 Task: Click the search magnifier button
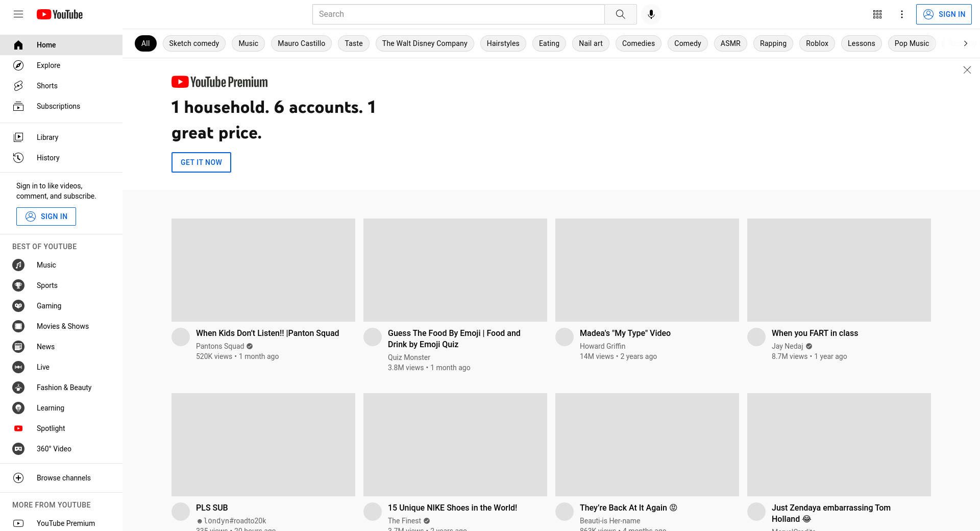[620, 14]
